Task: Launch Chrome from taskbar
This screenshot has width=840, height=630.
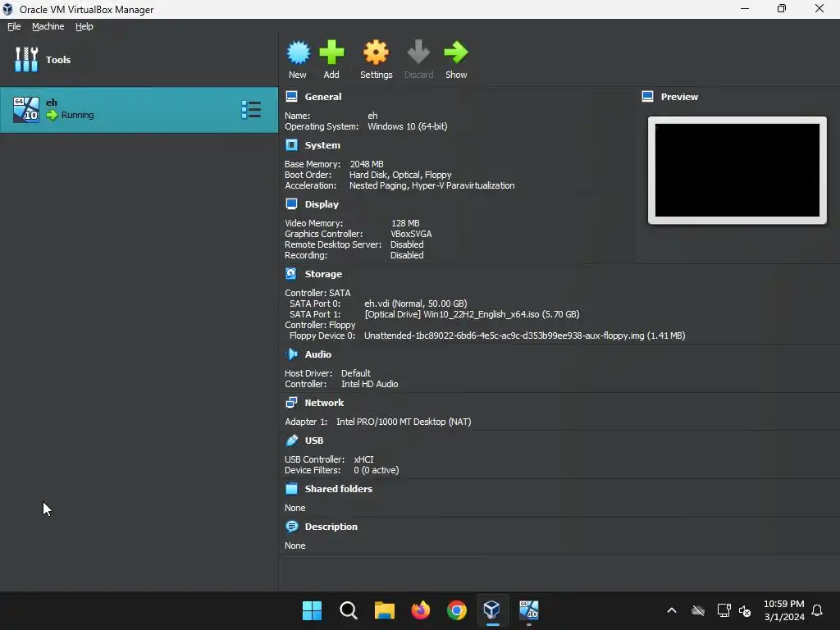Action: tap(456, 610)
